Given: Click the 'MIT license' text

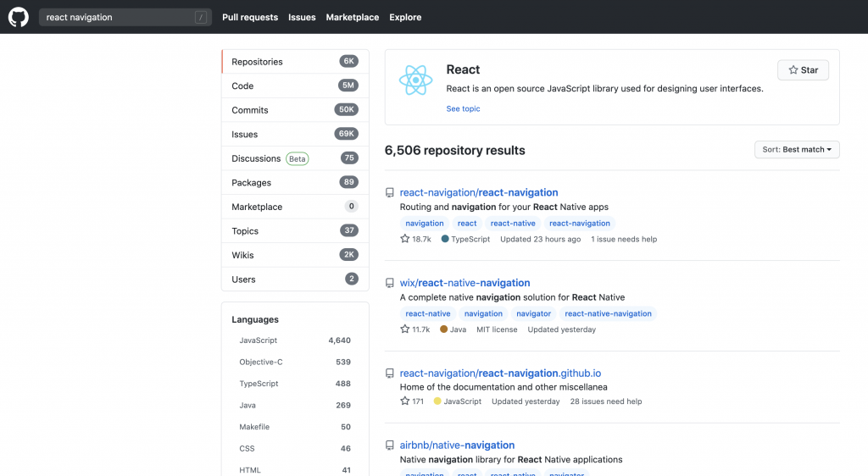Looking at the screenshot, I should 497,329.
